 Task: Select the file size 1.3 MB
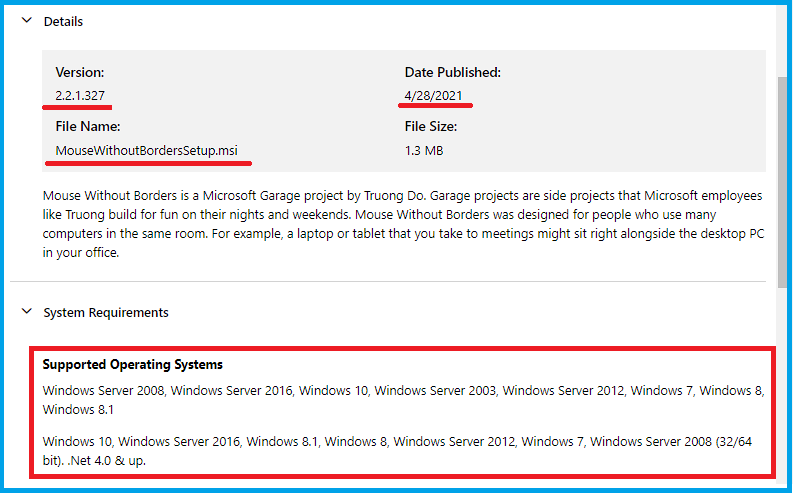pyautogui.click(x=424, y=151)
